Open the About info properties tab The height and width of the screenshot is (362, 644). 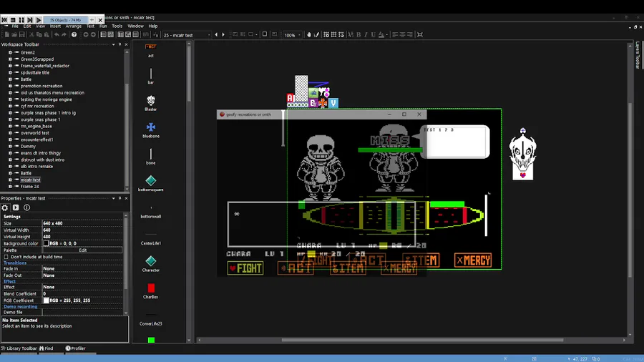tap(26, 207)
